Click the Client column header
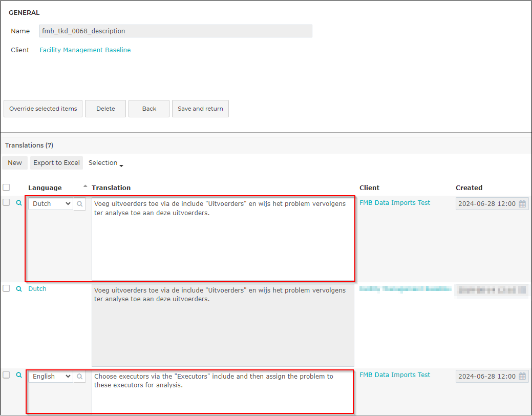The image size is (532, 416). (370, 188)
